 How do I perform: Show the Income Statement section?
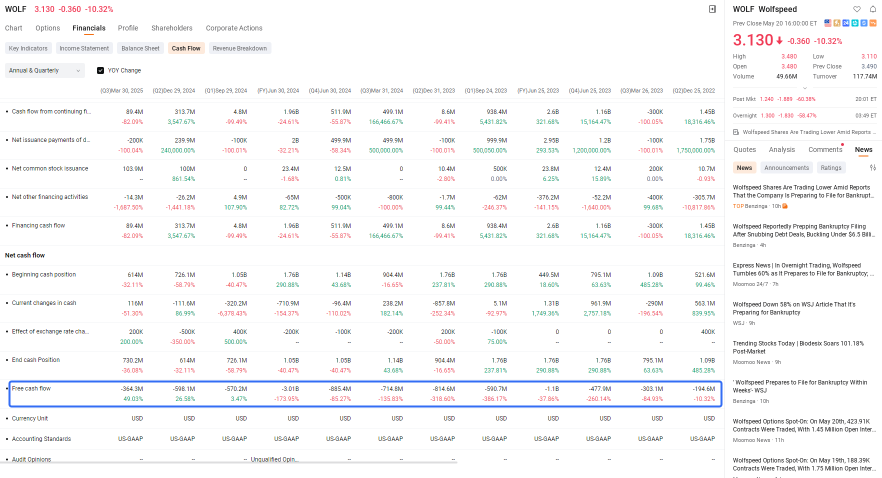pyautogui.click(x=84, y=48)
